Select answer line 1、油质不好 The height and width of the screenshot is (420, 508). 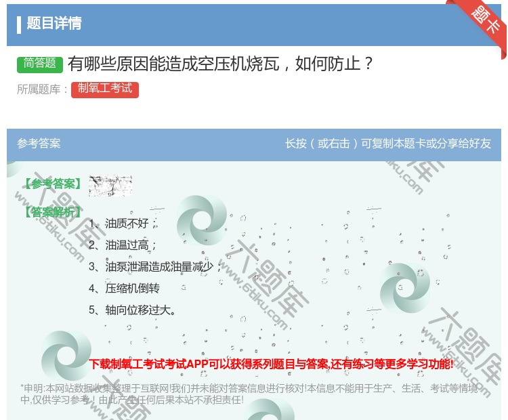123,224
